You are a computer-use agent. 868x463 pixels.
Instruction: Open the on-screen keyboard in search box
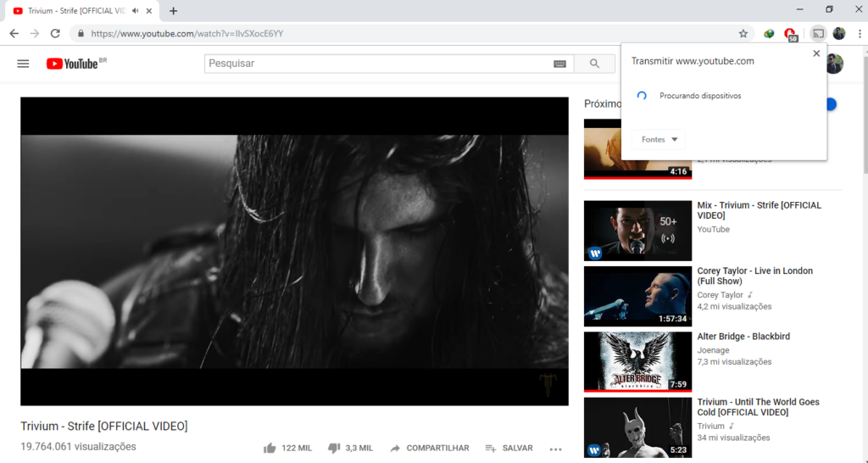coord(559,64)
